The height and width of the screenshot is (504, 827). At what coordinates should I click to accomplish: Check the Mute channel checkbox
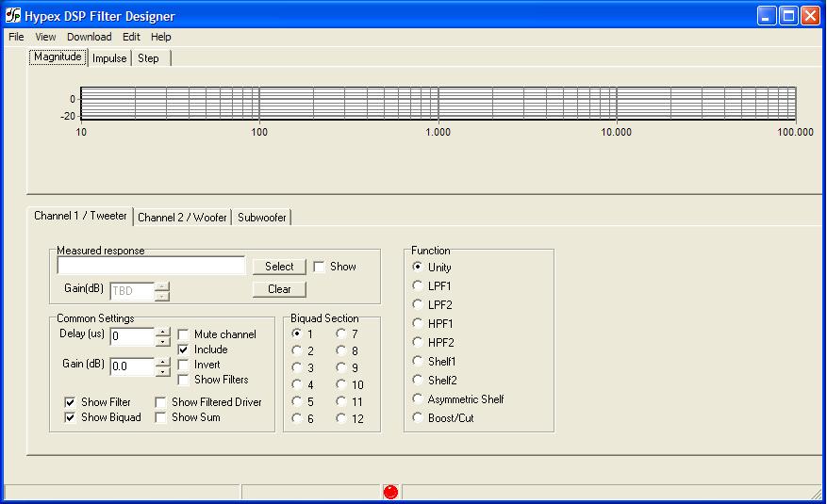click(x=183, y=334)
